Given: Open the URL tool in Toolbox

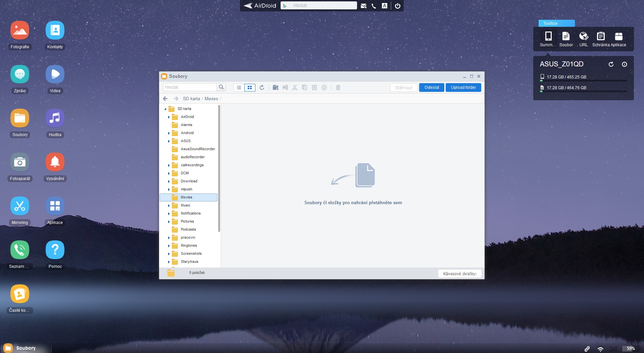Looking at the screenshot, I should (584, 39).
